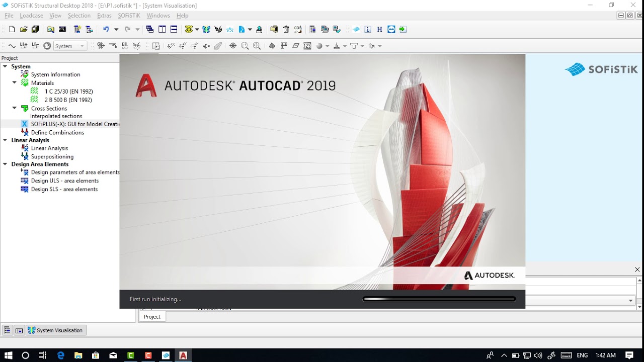Image resolution: width=644 pixels, height=362 pixels.
Task: Click the crosshair target view icon
Action: (x=233, y=46)
